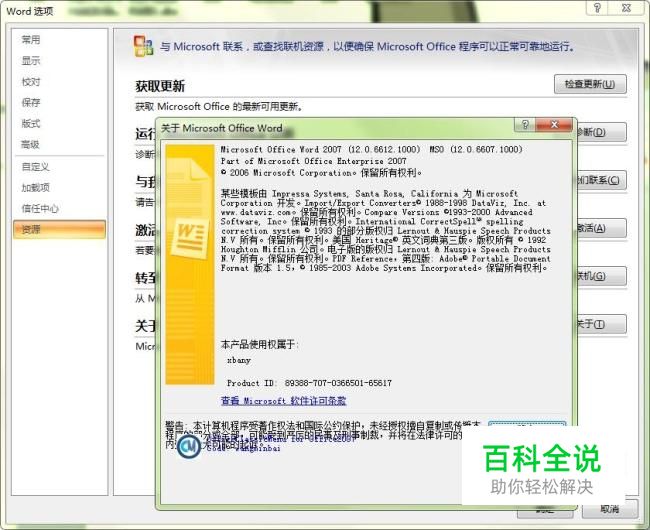This screenshot has height=530, width=650.
Task: Click the 获取更新 section heading
Action: (x=160, y=86)
